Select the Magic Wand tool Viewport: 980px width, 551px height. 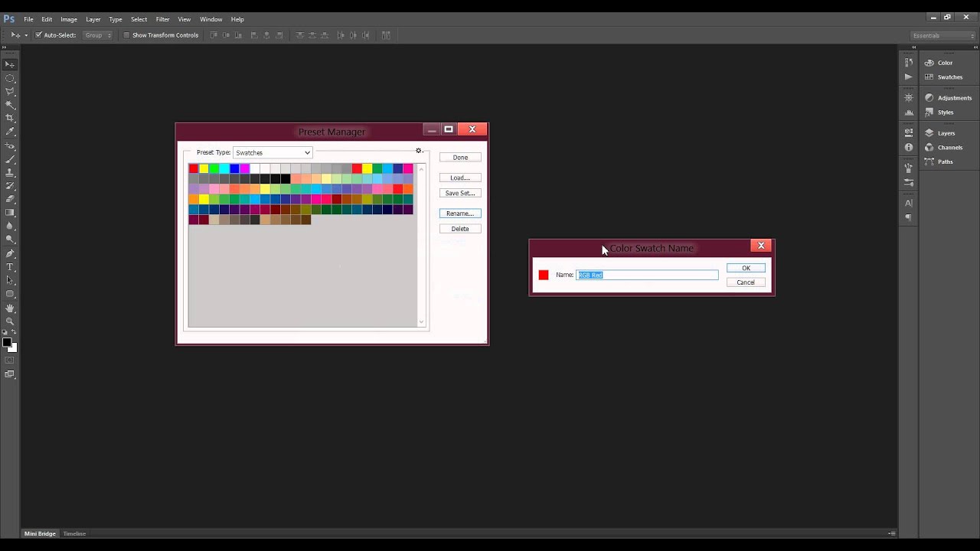point(10,105)
